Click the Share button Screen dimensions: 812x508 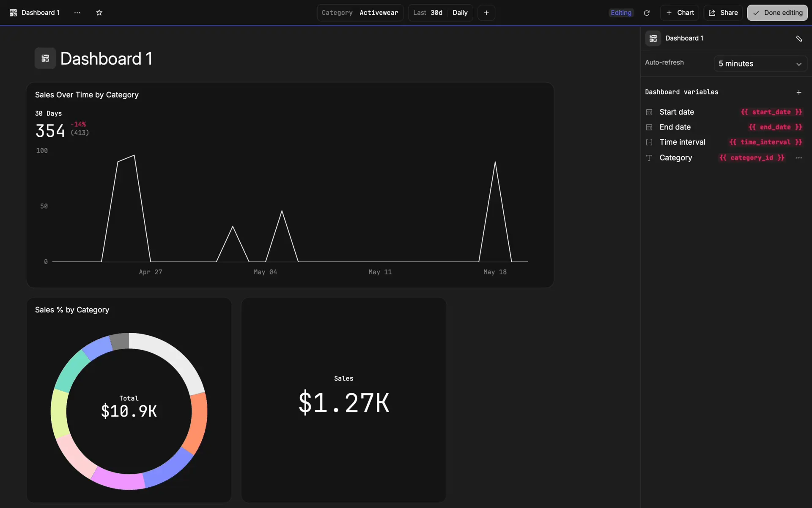click(723, 13)
